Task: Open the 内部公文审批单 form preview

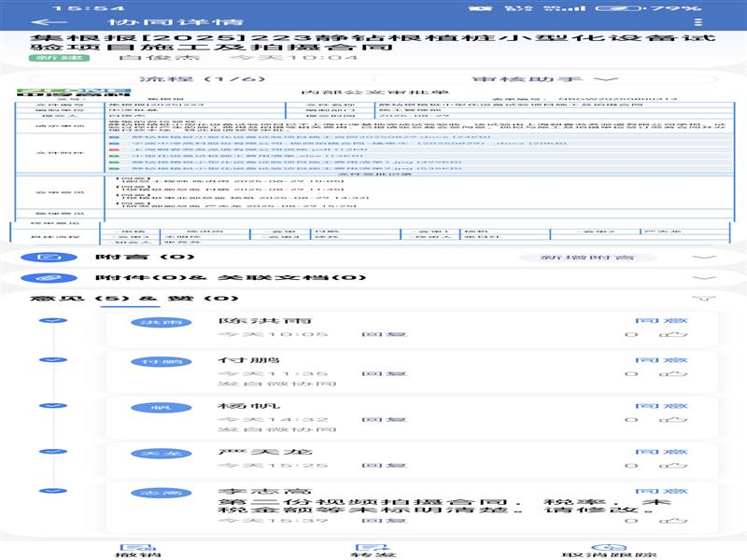Action: pyautogui.click(x=373, y=159)
